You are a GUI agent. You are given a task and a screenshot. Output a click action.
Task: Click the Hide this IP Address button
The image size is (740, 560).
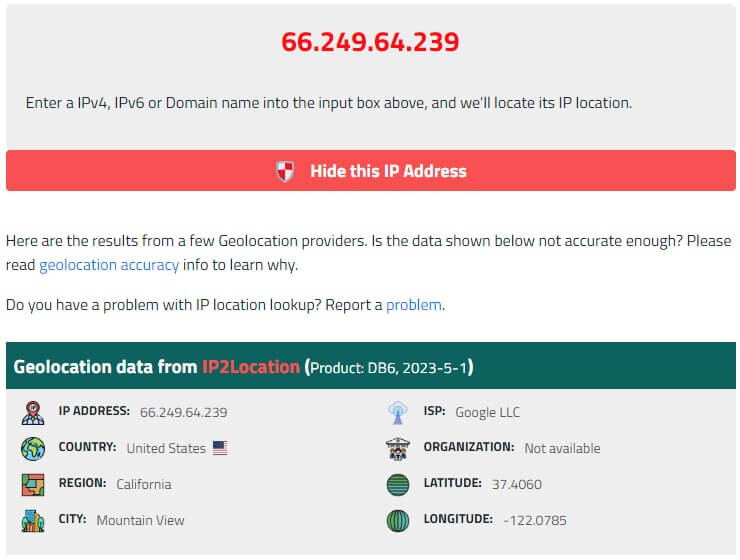coord(370,171)
